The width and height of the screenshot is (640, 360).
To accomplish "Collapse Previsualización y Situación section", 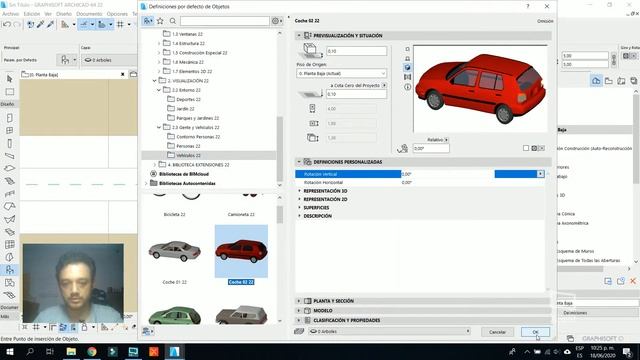I will (299, 36).
